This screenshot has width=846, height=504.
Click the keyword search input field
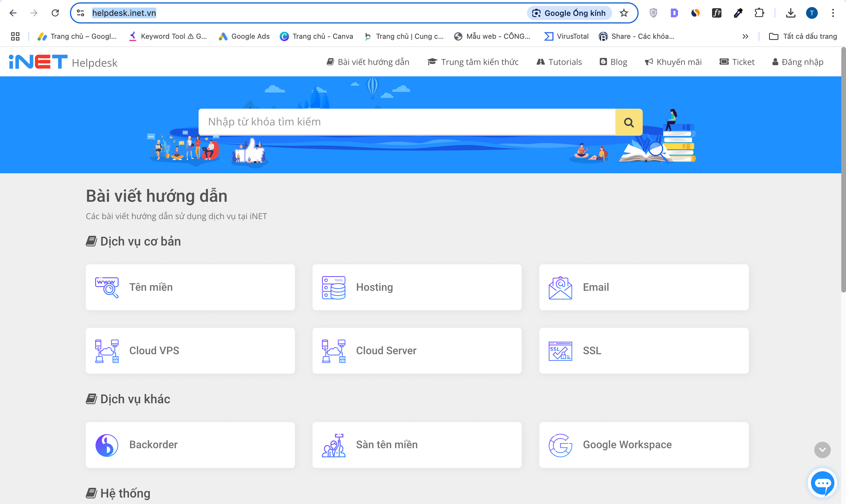(x=407, y=122)
